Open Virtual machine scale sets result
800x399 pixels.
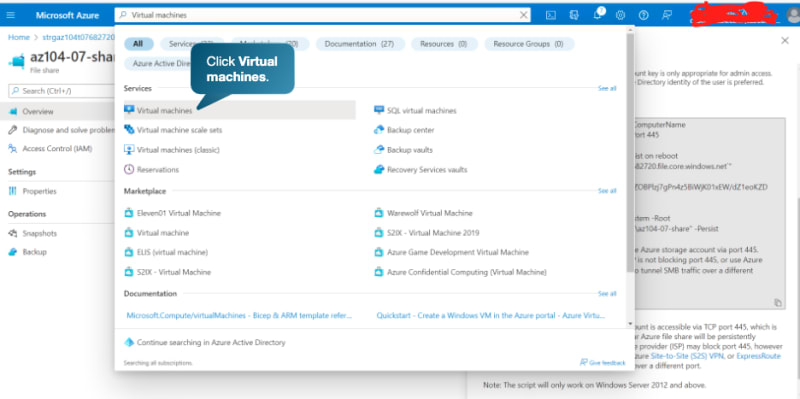coord(180,130)
